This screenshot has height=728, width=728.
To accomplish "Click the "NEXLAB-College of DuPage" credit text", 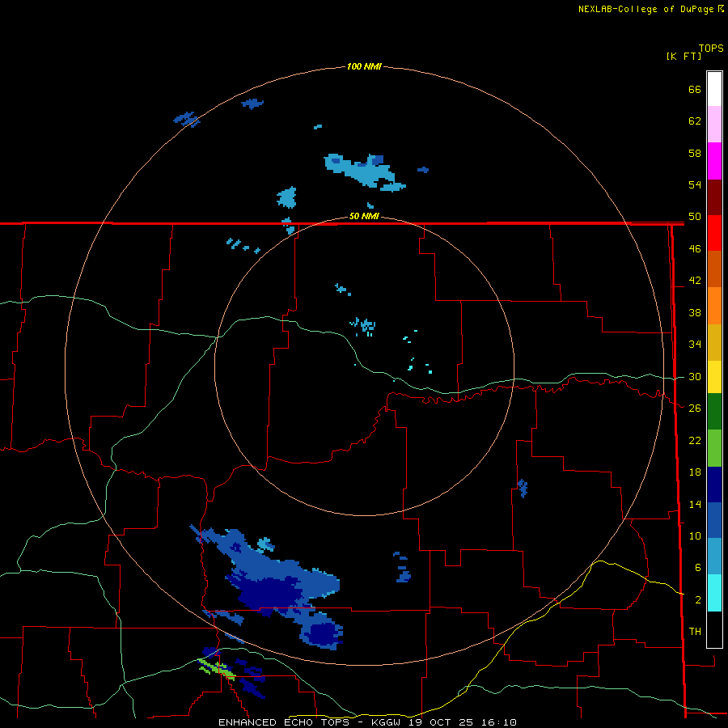I will [x=647, y=9].
